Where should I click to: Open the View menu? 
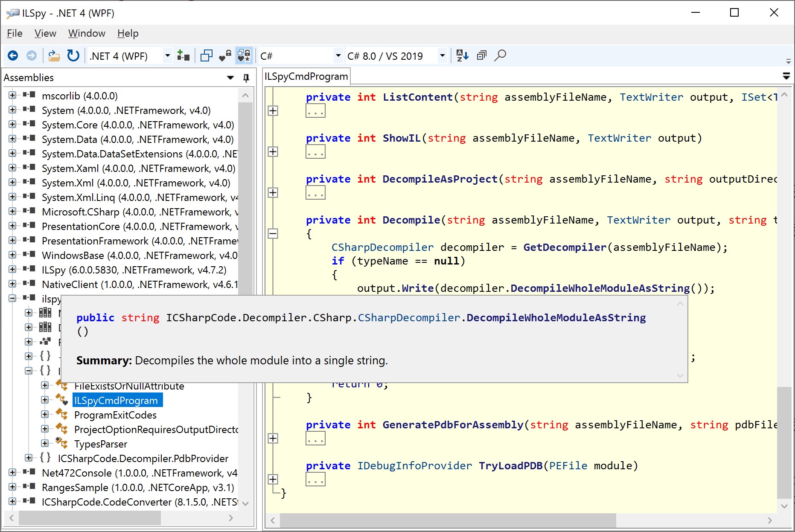(x=45, y=33)
